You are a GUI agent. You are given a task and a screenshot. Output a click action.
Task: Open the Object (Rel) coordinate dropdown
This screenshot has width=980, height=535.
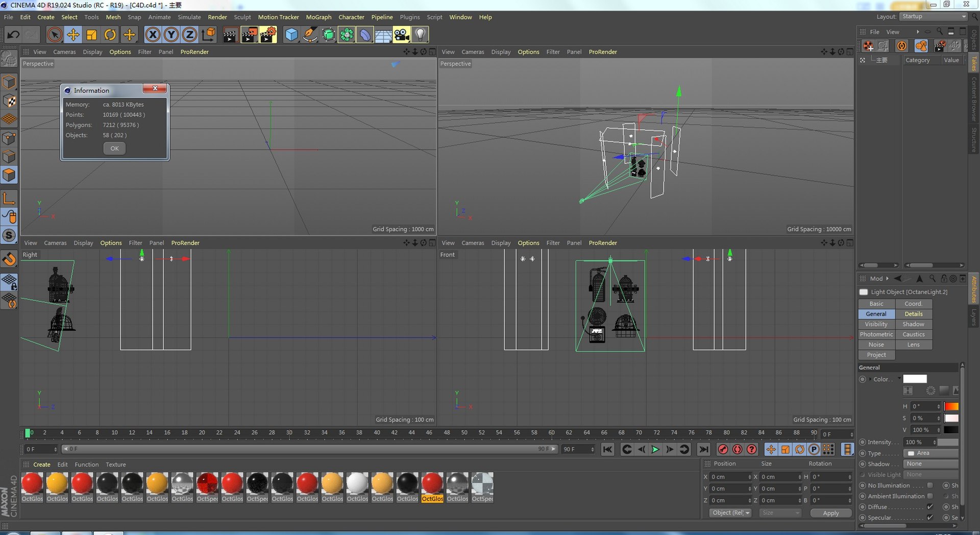(730, 513)
